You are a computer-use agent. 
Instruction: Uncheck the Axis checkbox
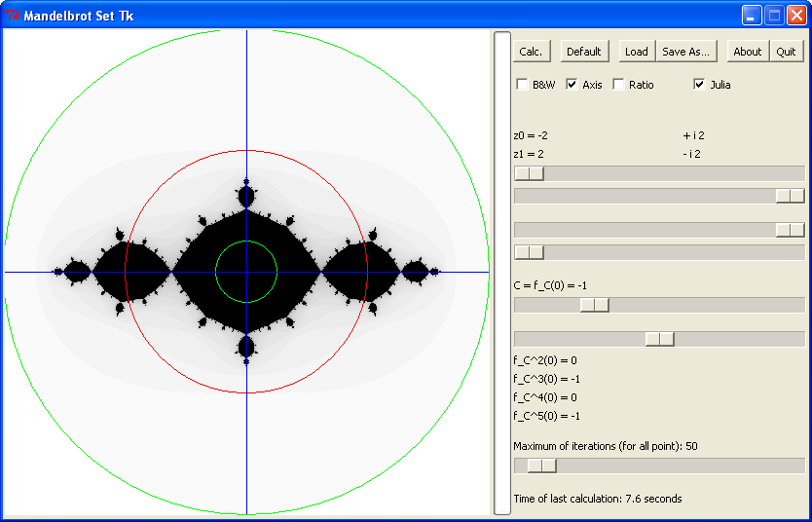point(572,85)
